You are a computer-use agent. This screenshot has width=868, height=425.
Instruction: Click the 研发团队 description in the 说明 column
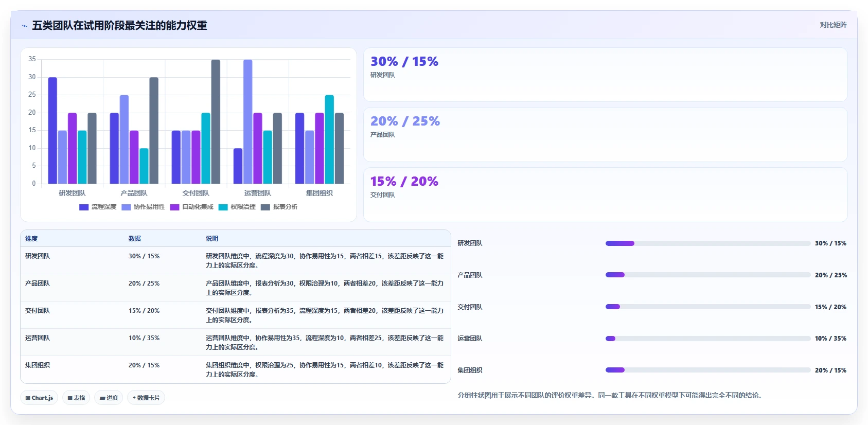[x=325, y=261]
